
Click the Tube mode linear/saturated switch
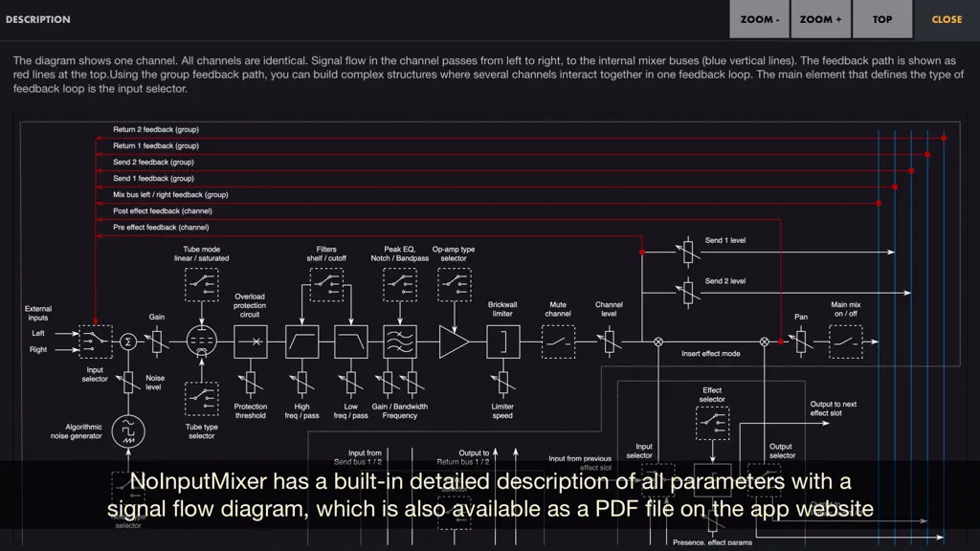202,284
